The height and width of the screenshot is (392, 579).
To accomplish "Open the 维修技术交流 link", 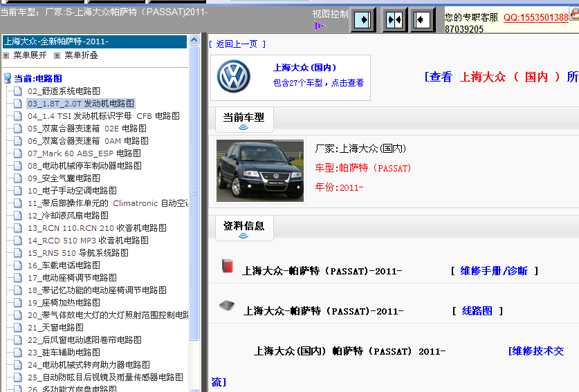I will click(536, 351).
